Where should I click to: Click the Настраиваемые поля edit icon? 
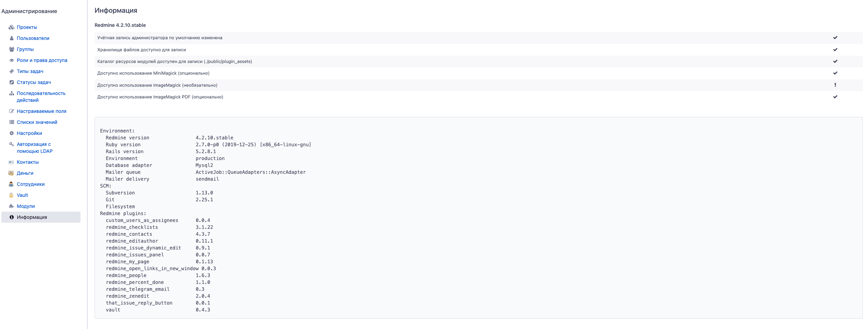click(x=11, y=111)
